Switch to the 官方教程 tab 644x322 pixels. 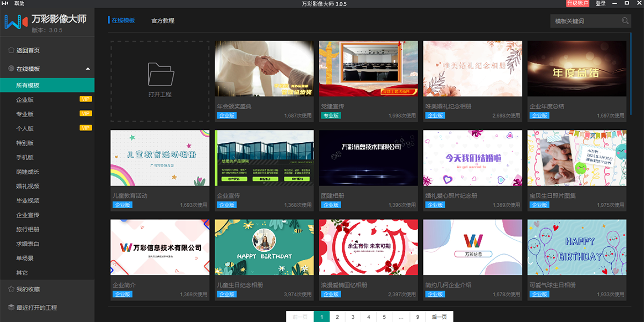click(163, 21)
